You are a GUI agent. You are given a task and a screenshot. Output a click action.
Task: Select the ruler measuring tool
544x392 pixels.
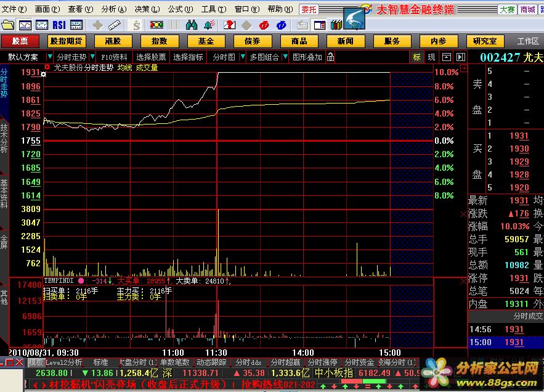115,25
